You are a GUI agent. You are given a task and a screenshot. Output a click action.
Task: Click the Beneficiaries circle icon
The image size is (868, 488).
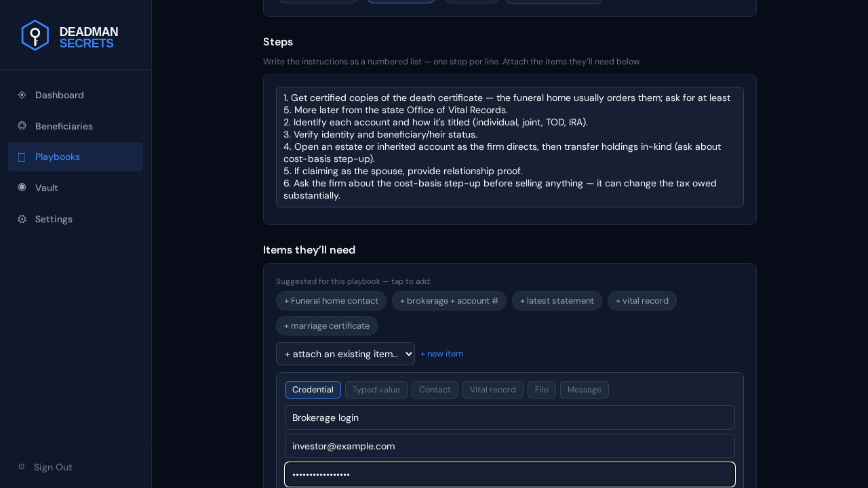click(22, 125)
